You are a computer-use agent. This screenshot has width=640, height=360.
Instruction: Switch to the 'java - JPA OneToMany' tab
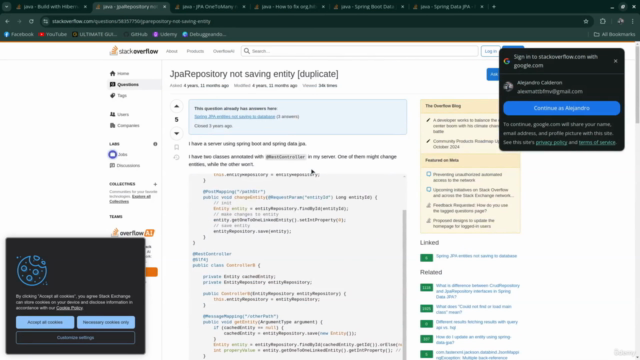coord(210,7)
